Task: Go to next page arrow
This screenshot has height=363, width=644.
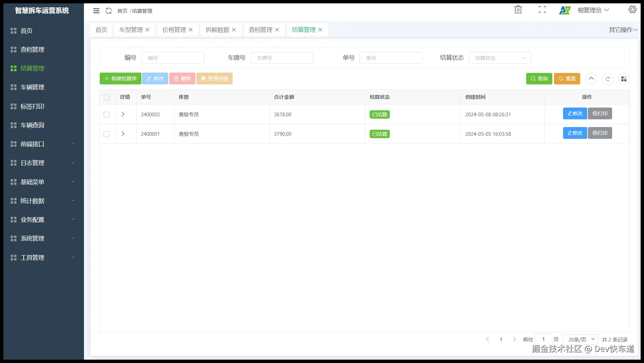Action: click(x=514, y=339)
